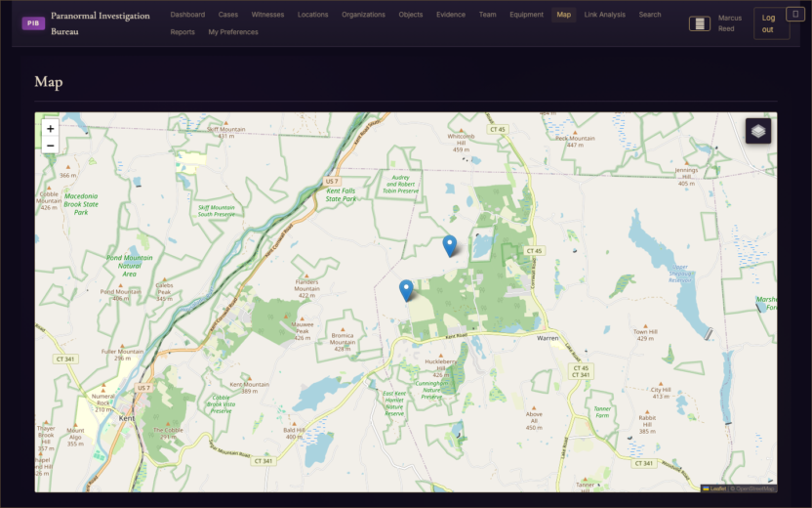Open the Leaflet attribution link
This screenshot has height=508, width=812.
point(717,488)
